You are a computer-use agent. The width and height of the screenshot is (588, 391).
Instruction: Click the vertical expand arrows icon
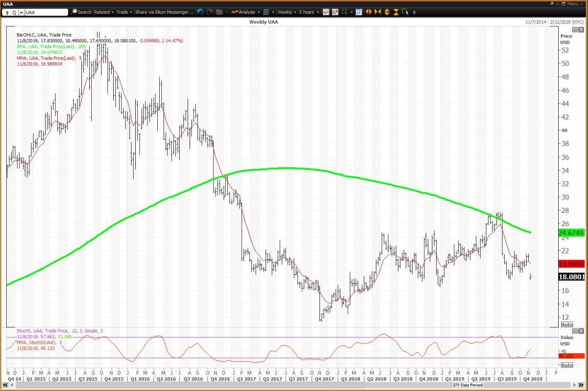pos(387,12)
